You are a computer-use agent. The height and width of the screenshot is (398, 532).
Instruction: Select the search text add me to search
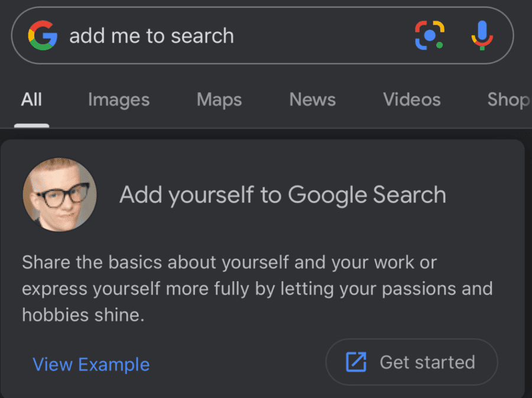(151, 36)
